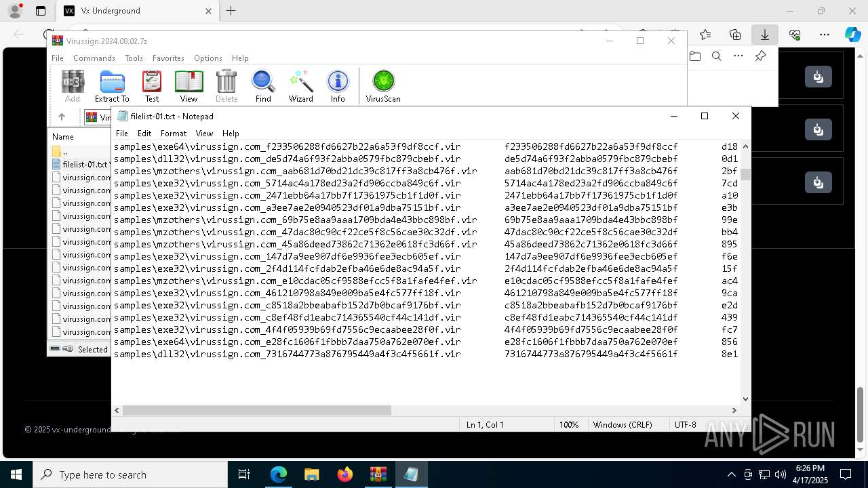Image resolution: width=868 pixels, height=488 pixels.
Task: Go up one folder in WinRAR
Action: 62,117
